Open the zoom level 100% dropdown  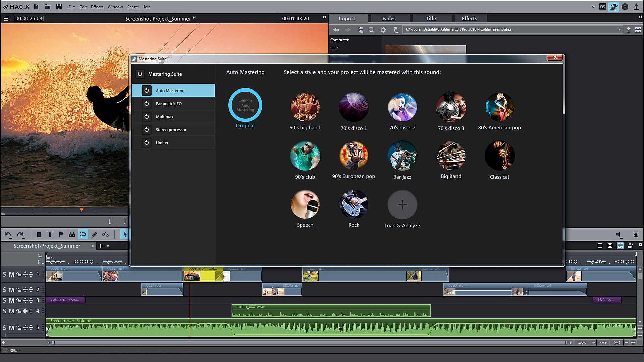tap(593, 343)
